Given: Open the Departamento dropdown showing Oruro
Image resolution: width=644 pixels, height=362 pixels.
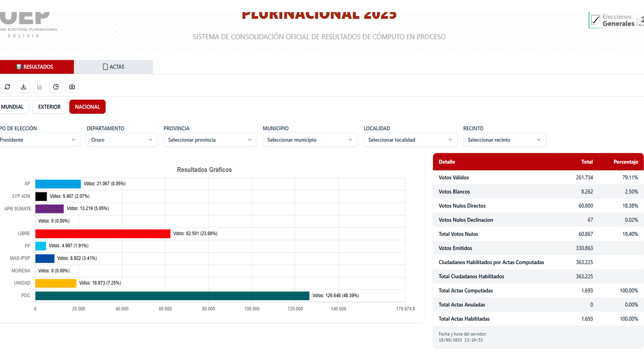Looking at the screenshot, I should (122, 140).
